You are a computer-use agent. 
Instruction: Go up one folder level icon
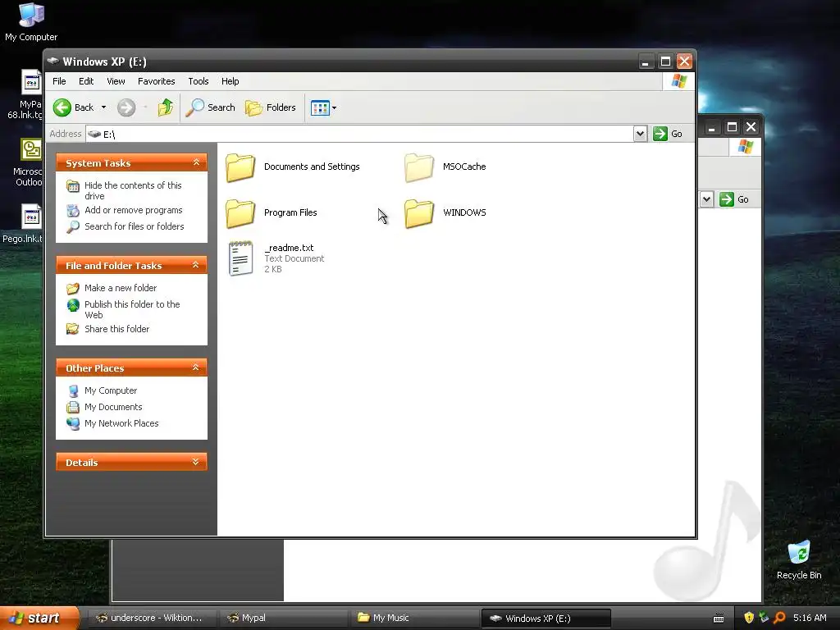[x=166, y=107]
